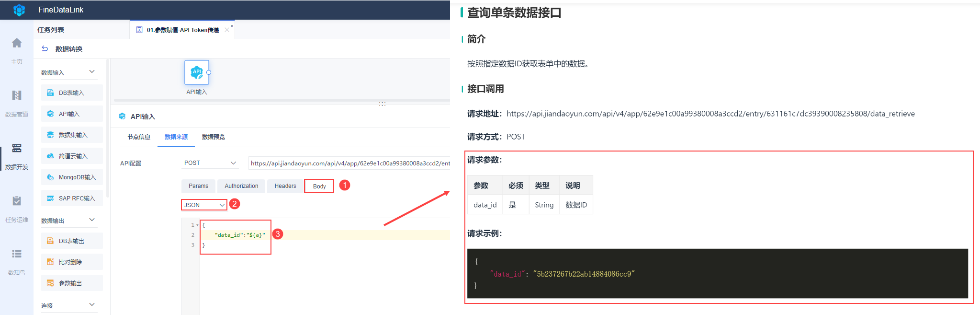
Task: Open the 数知鸟 sidebar icon
Action: 17,254
